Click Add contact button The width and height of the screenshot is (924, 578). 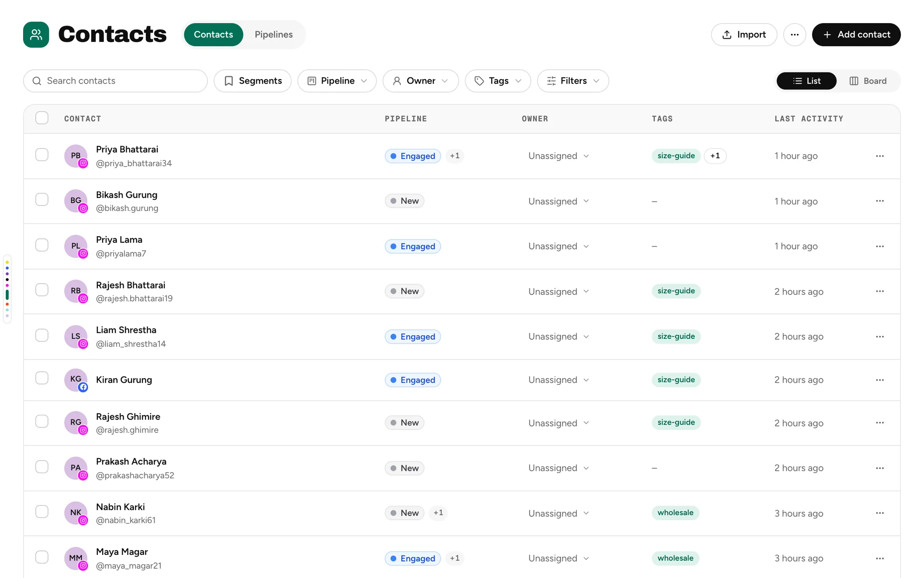(856, 35)
